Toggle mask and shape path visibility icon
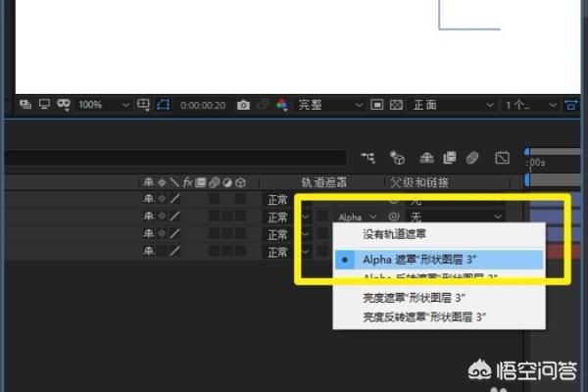Screen dimensions: 588x392 click(x=164, y=105)
